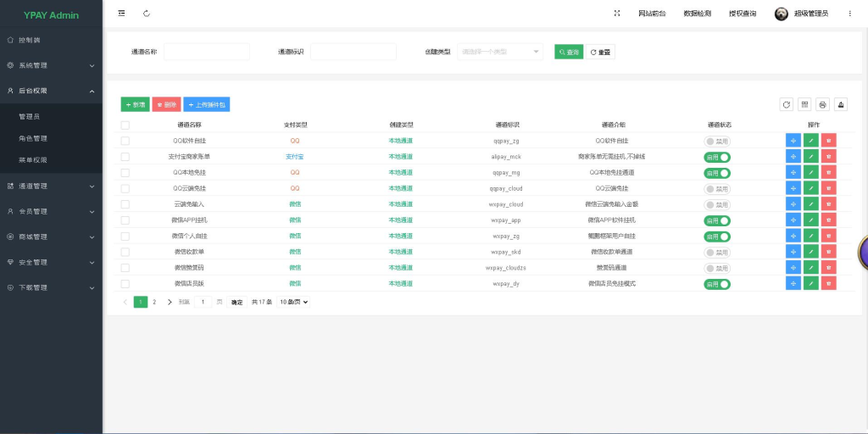Screen dimensions: 868x434
Task: Click the 通道名称 search input field
Action: [x=207, y=52]
